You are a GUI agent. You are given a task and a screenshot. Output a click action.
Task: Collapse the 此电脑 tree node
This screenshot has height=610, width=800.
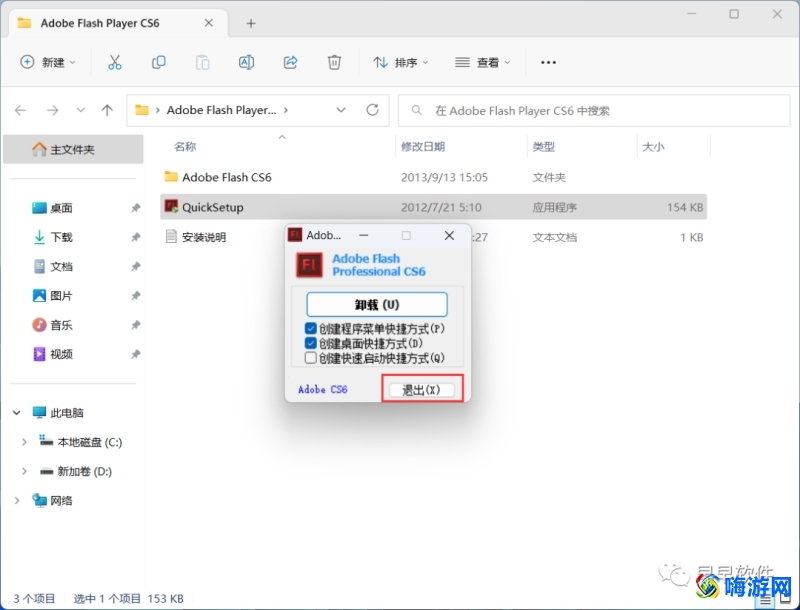click(17, 413)
